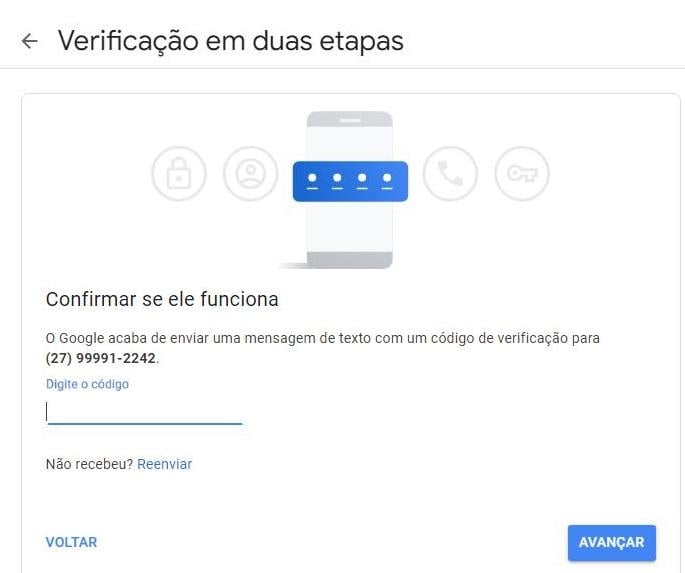This screenshot has height=573, width=685.
Task: Click the 'Digite o código' field label
Action: point(87,384)
